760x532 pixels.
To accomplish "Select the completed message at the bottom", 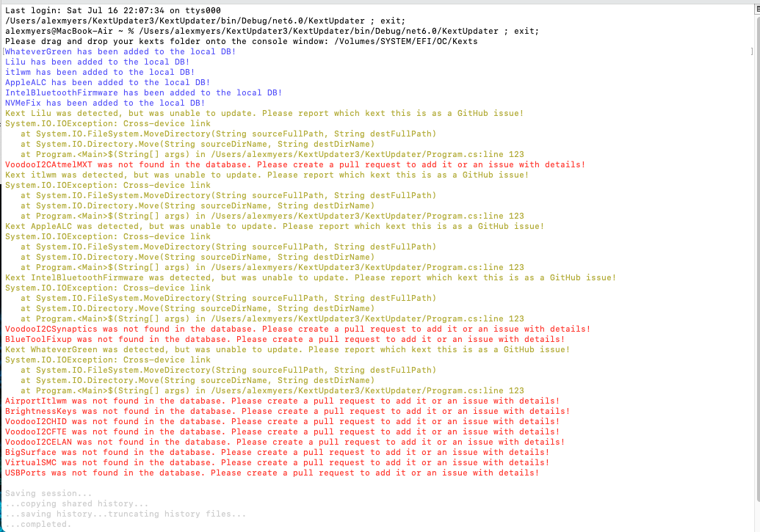I will point(40,524).
